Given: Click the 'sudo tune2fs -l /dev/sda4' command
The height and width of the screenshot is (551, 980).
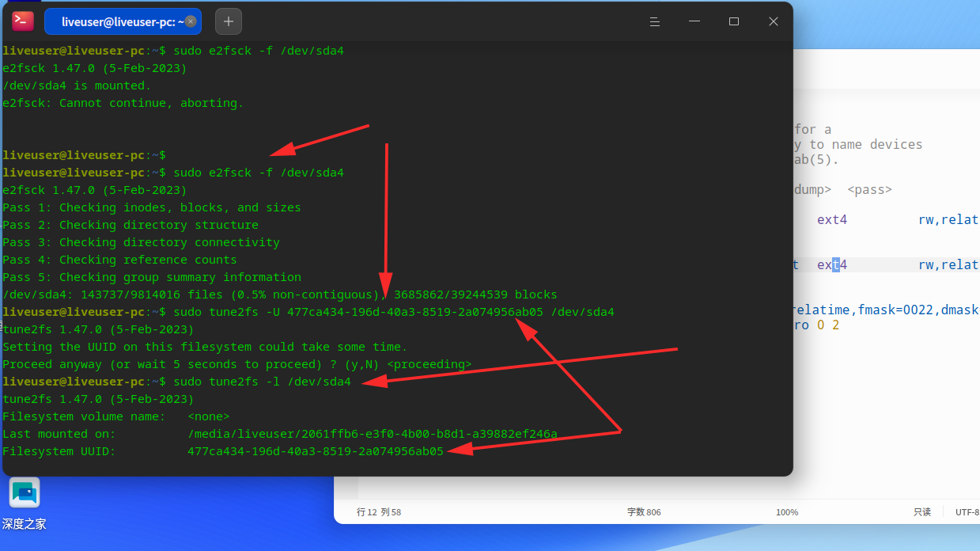Looking at the screenshot, I should pos(262,382).
